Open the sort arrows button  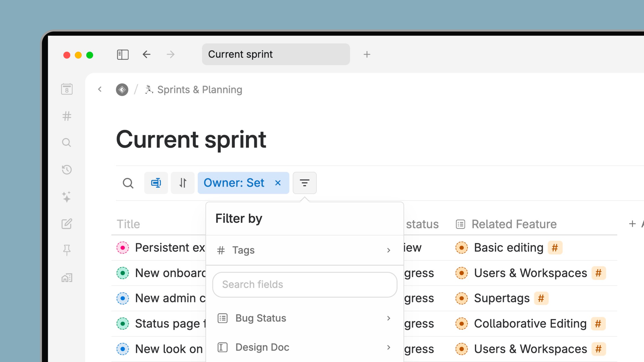(x=183, y=183)
